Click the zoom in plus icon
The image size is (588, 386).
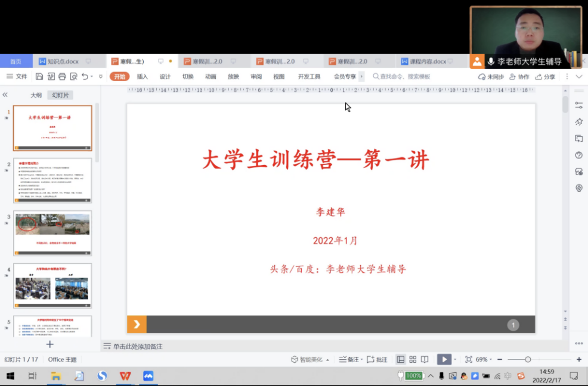click(x=578, y=359)
